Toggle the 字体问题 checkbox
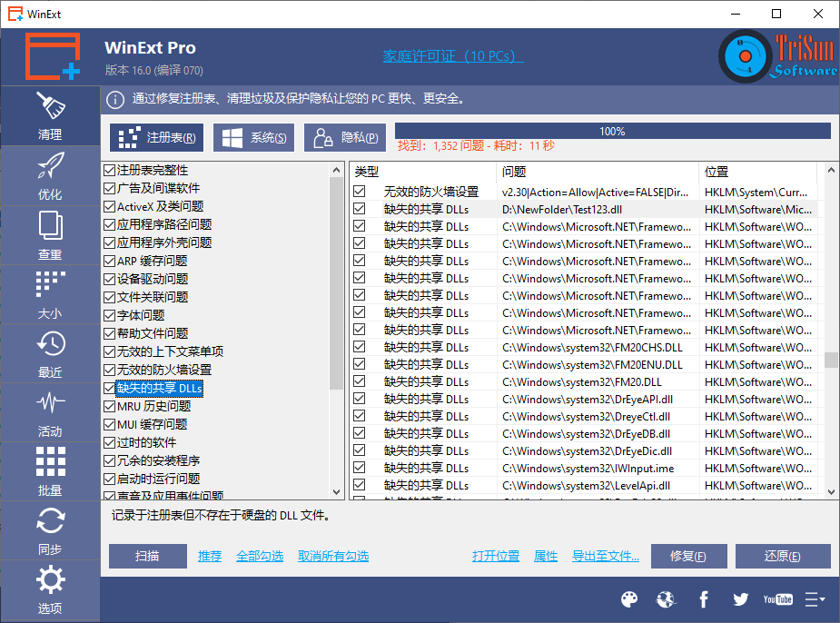 [x=110, y=315]
